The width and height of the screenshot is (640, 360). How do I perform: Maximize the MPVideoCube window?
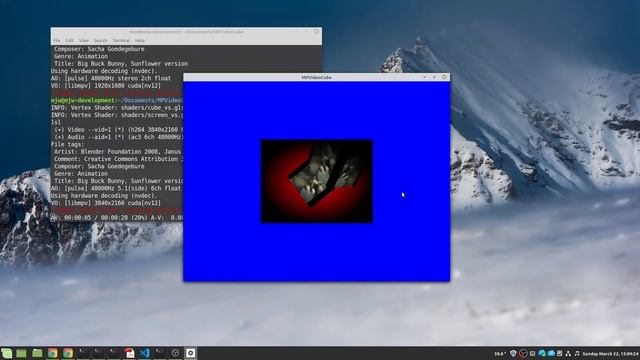[434, 77]
